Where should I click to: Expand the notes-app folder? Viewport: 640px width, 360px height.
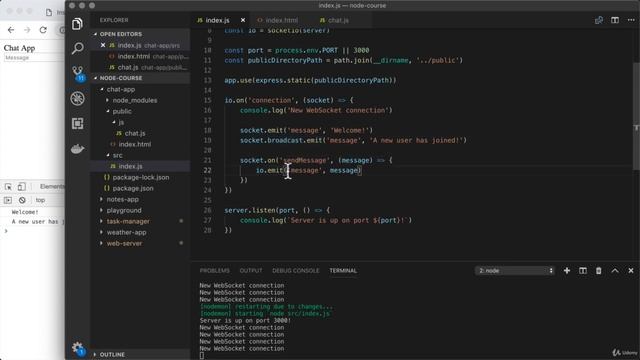tap(102, 200)
